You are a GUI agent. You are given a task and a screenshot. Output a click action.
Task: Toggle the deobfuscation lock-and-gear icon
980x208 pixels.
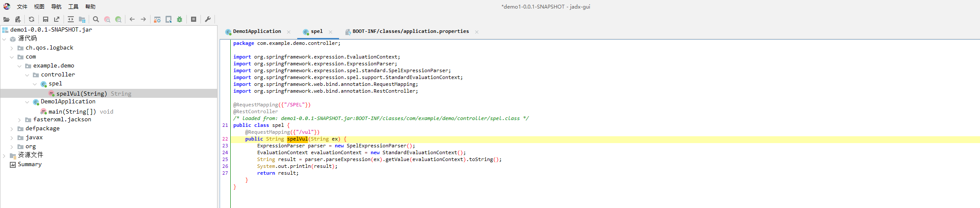pos(157,19)
